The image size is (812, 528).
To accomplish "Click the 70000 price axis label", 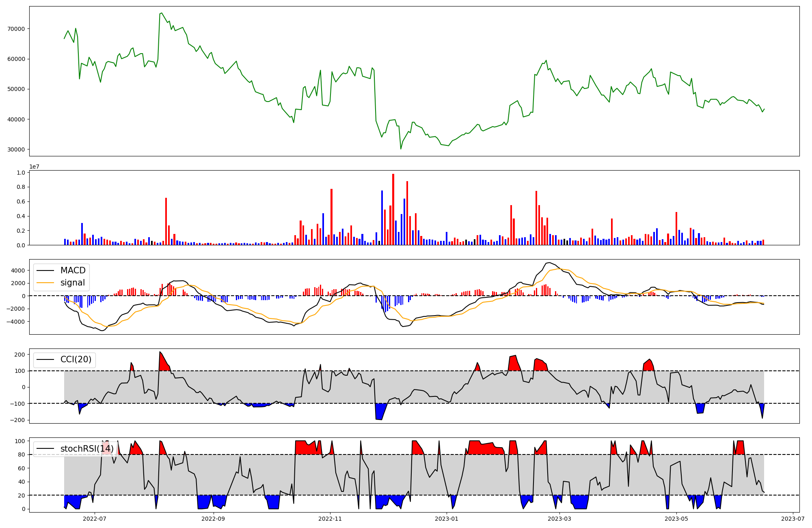I will tap(16, 29).
